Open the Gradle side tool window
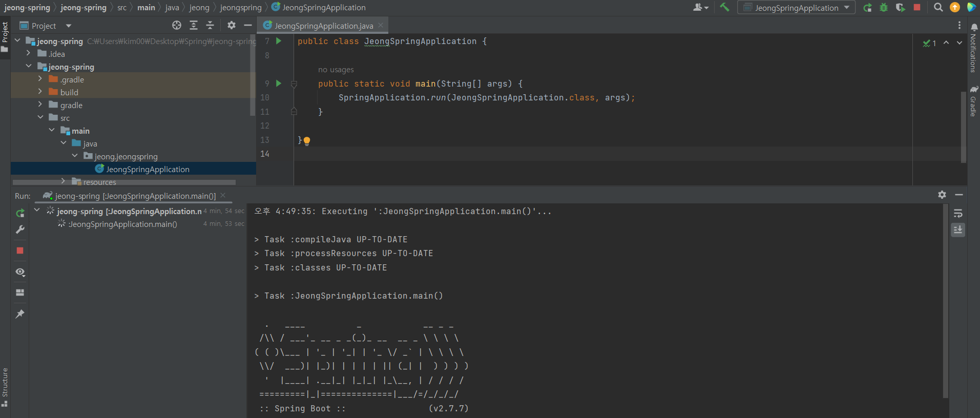 tap(973, 101)
